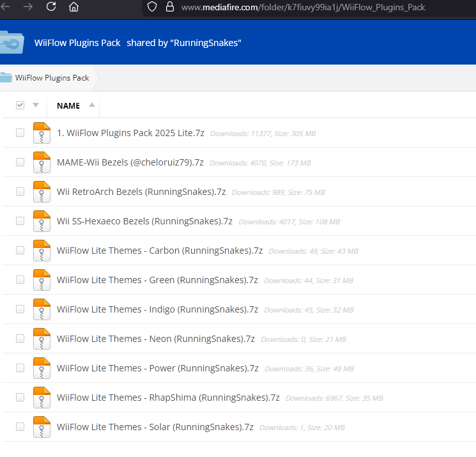Viewport: 476px width, 457px height.
Task: Click 'Downloads: 36, Size: 49 MB' text
Action: pyautogui.click(x=309, y=369)
